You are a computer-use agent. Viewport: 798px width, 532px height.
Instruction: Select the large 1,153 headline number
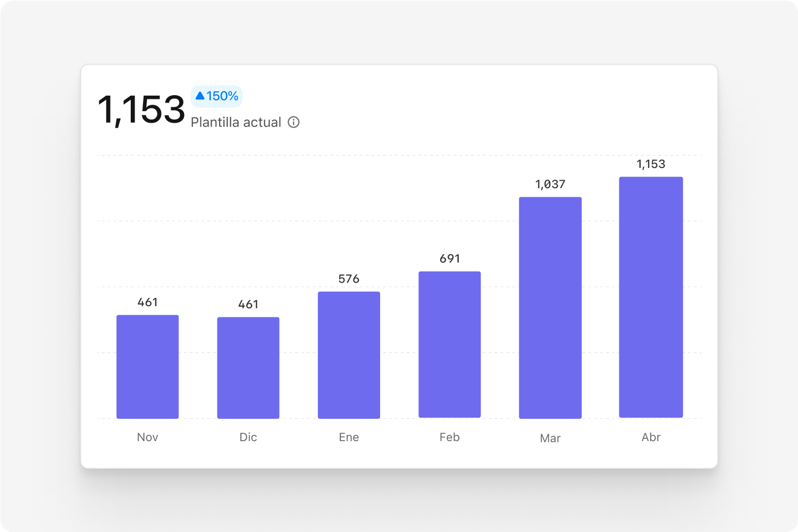[141, 110]
